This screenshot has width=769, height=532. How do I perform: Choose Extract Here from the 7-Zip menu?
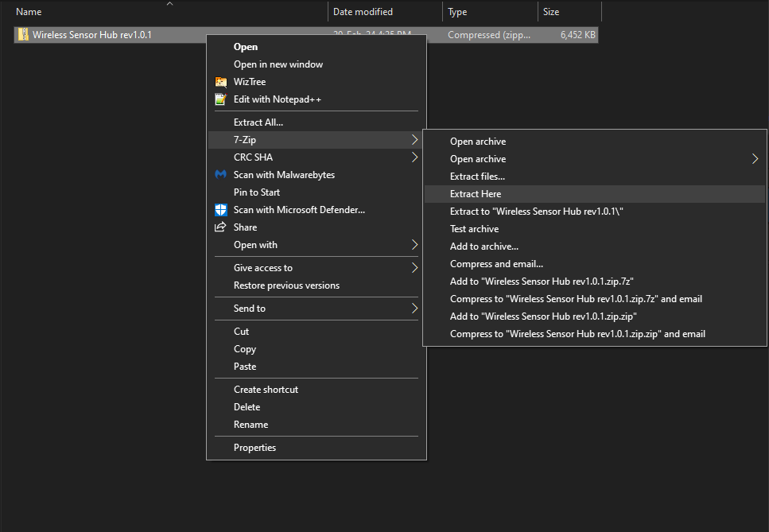[x=475, y=193]
